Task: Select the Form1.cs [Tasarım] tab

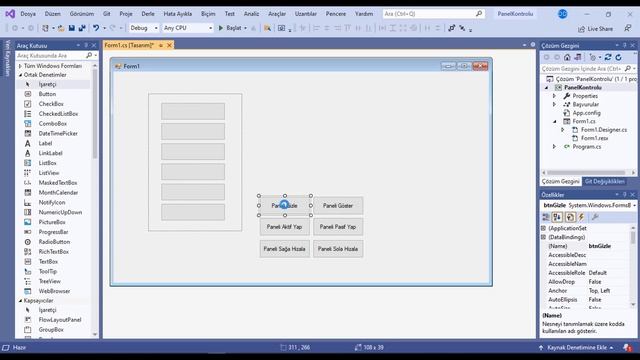Action: (x=129, y=45)
